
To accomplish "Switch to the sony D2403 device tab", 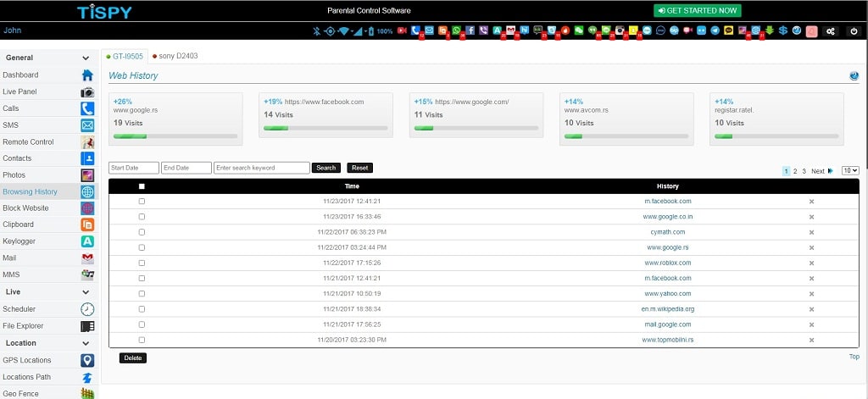I will click(175, 57).
